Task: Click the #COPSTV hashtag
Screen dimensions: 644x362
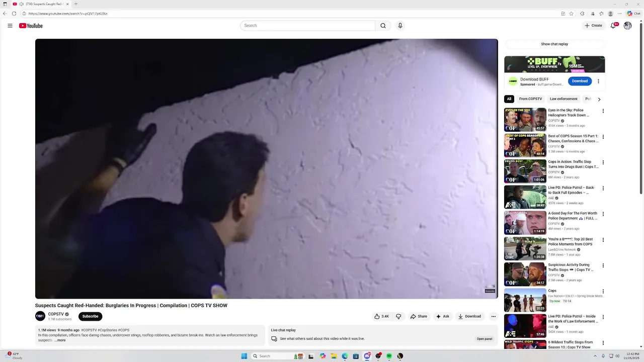Action: coord(89,330)
